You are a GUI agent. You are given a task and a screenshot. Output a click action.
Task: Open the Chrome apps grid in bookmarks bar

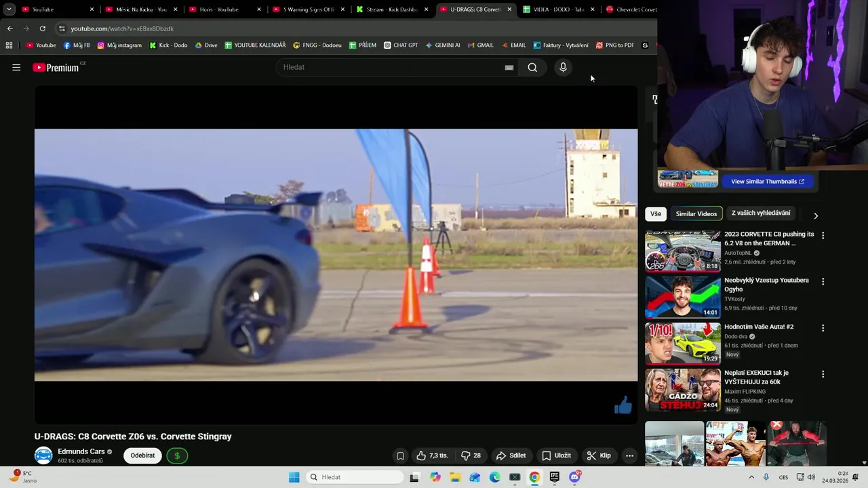pyautogui.click(x=9, y=45)
